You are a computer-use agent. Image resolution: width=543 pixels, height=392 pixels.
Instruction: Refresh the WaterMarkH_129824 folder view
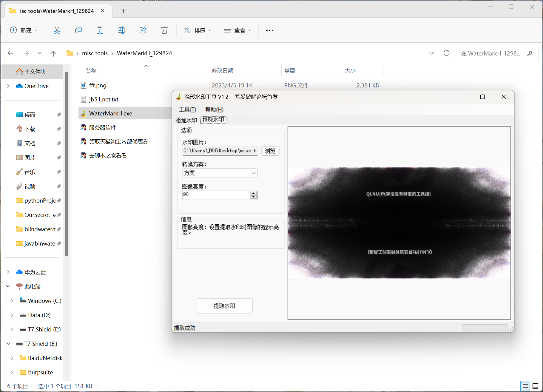pyautogui.click(x=447, y=53)
